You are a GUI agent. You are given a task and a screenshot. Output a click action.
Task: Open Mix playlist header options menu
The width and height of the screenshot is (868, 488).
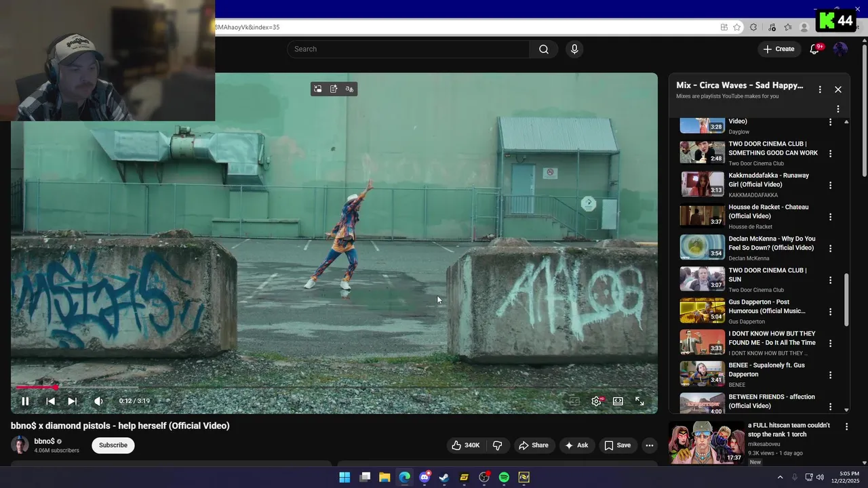click(x=820, y=89)
